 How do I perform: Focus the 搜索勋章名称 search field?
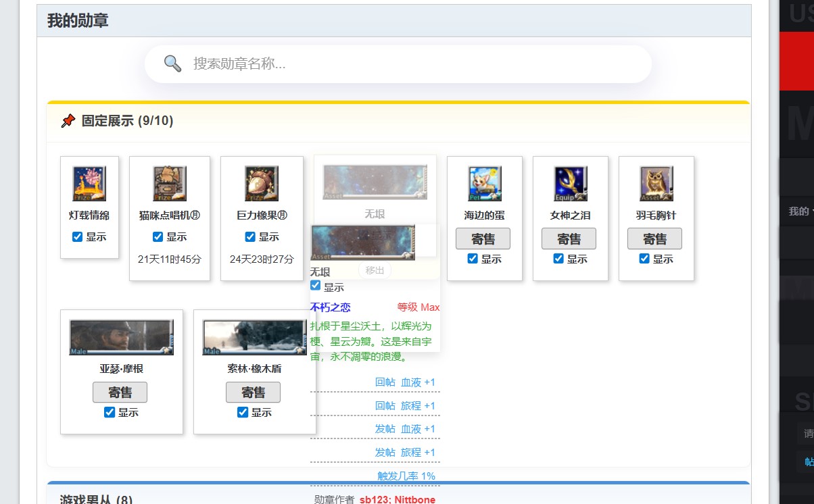(x=412, y=64)
